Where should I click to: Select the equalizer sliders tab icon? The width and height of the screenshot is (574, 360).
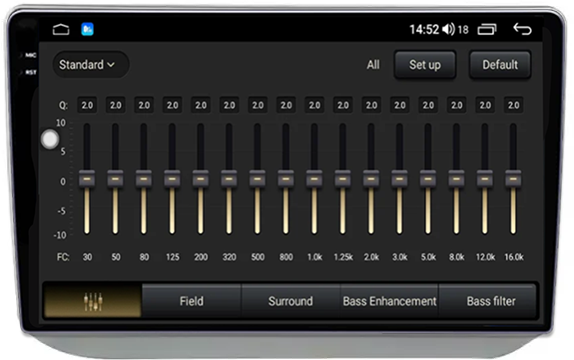point(93,301)
